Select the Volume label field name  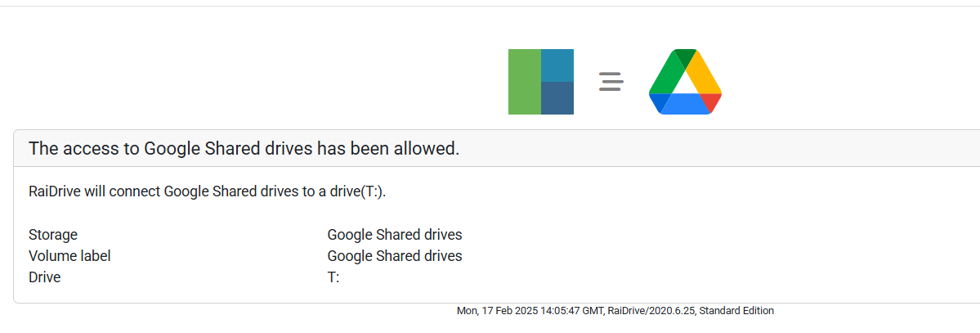pyautogui.click(x=69, y=256)
